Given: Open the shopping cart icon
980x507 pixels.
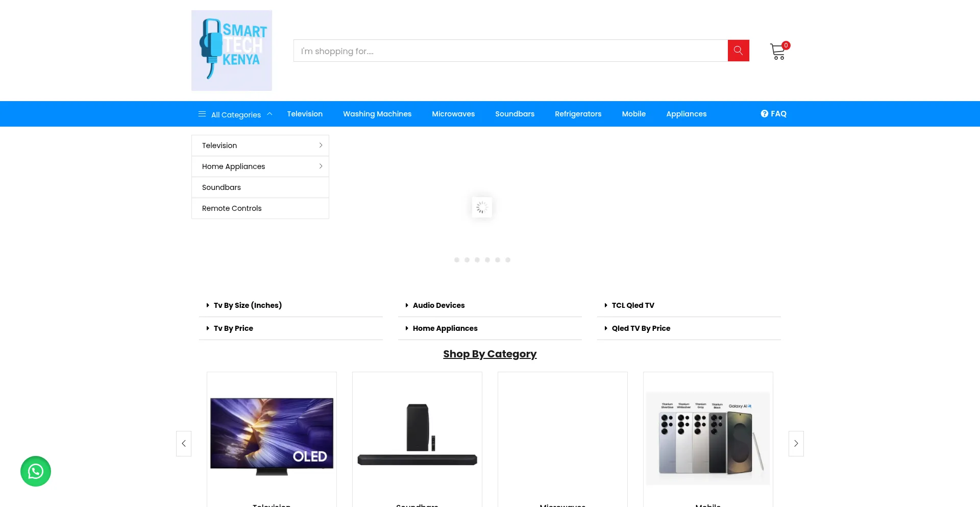Looking at the screenshot, I should [777, 52].
